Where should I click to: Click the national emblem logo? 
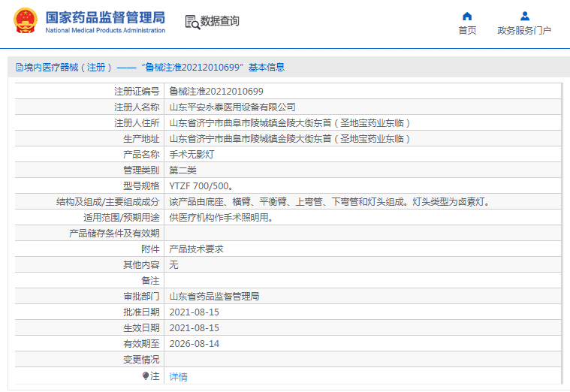pos(26,21)
